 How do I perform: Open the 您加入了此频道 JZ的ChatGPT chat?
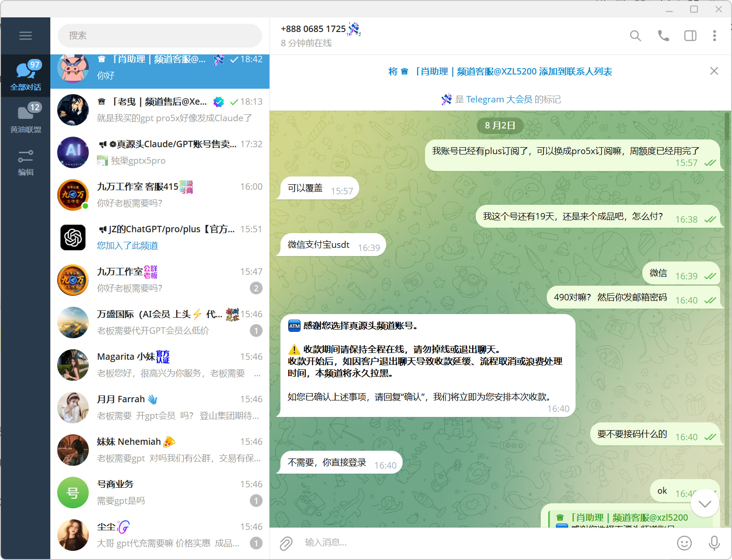coord(160,237)
